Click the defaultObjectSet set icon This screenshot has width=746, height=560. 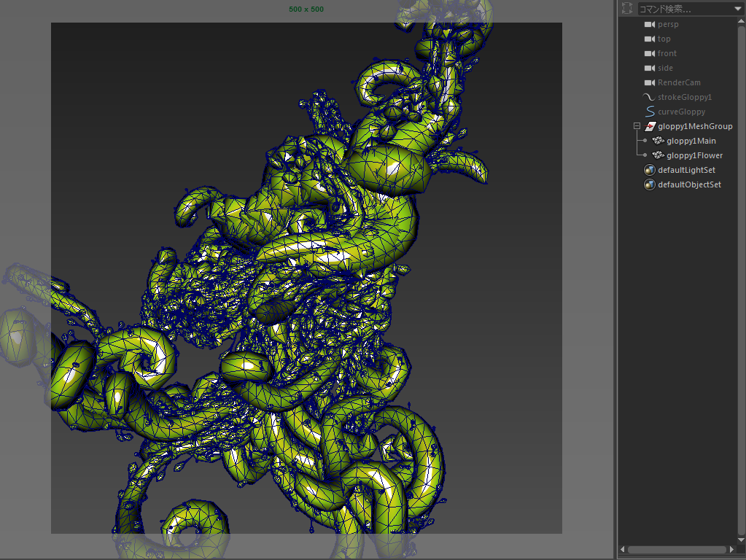[650, 184]
